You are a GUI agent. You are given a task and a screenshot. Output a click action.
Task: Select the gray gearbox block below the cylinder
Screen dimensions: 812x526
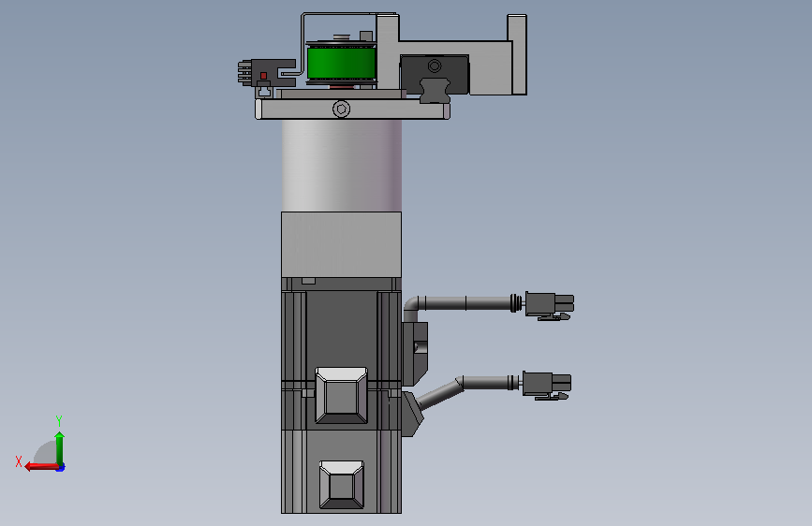[341, 244]
